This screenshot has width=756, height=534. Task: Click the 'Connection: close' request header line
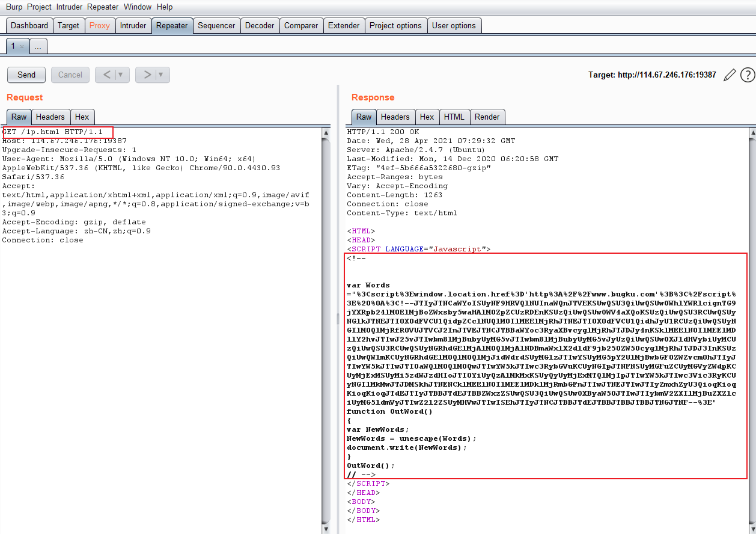(x=43, y=240)
